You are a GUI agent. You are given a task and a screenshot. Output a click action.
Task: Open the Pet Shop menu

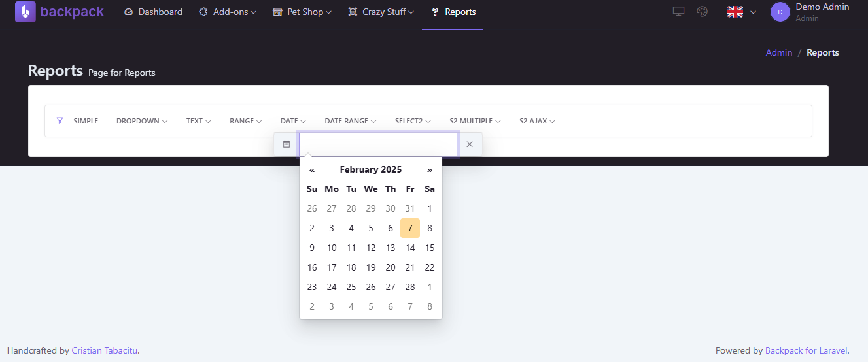coord(302,12)
